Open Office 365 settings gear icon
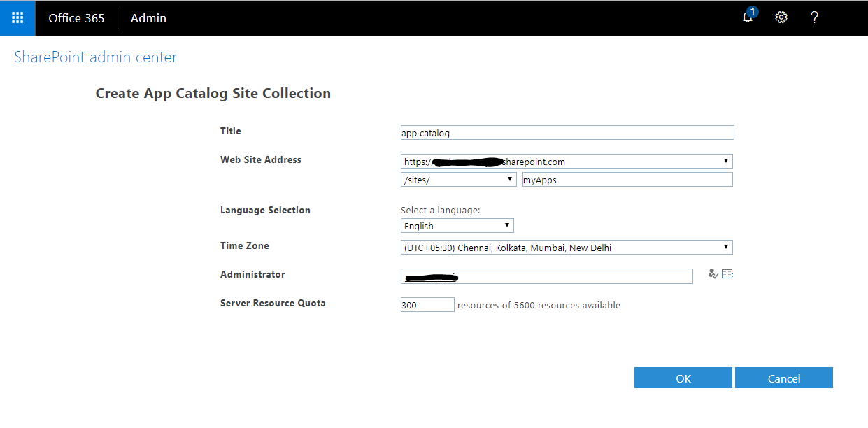The height and width of the screenshot is (428, 868). click(781, 17)
